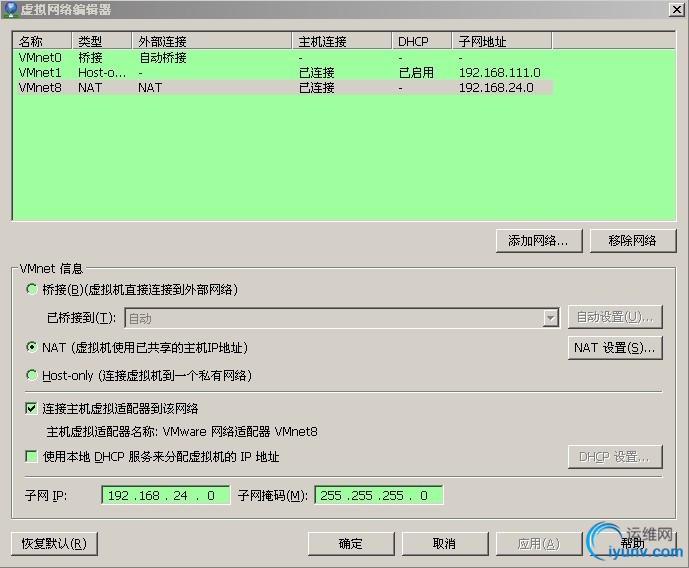
Task: Click the 子网掩码 input field
Action: (379, 496)
